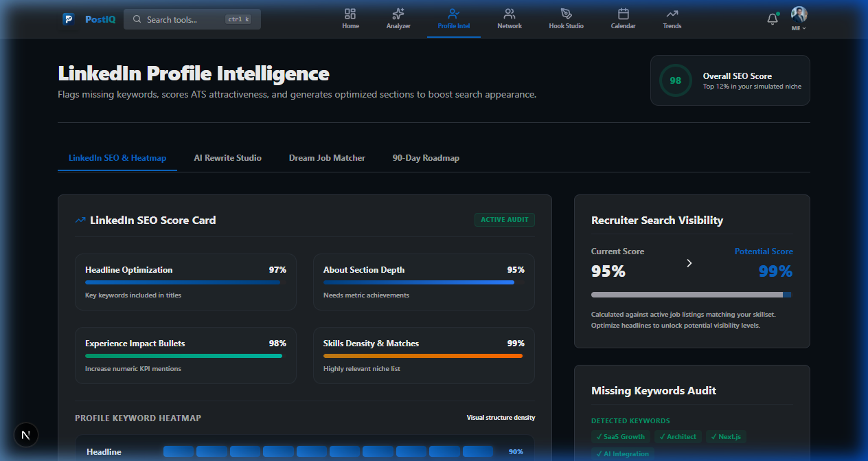Expand the ME account menu

pyautogui.click(x=799, y=28)
